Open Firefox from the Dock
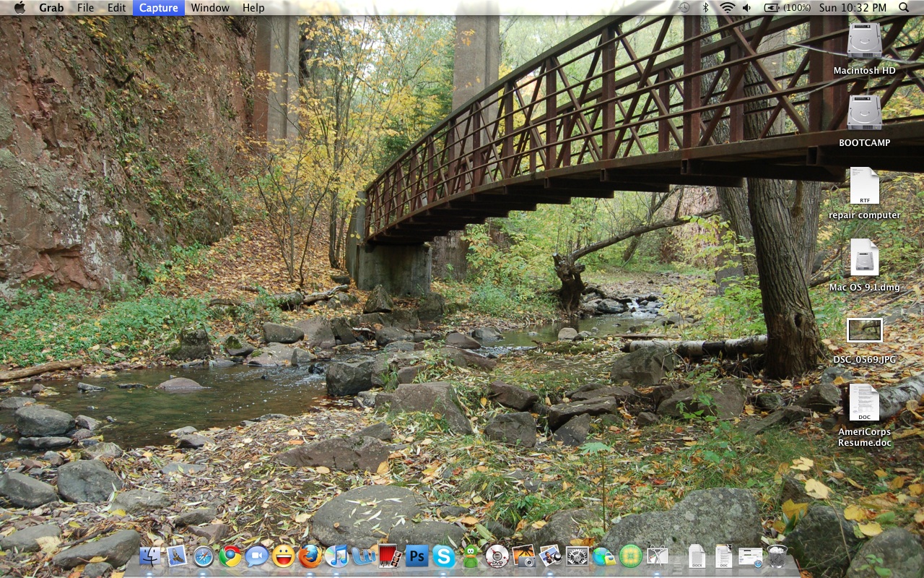Image resolution: width=924 pixels, height=578 pixels. (x=310, y=556)
